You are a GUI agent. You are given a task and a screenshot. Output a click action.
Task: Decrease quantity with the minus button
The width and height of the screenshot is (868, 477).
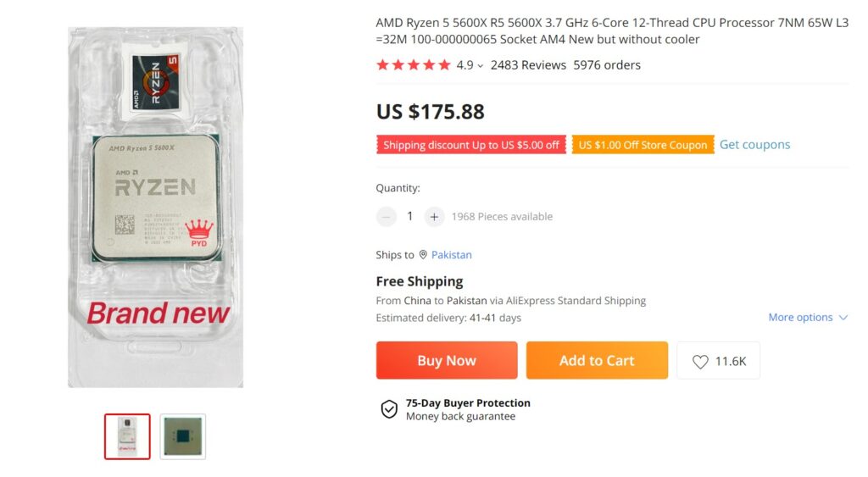[x=387, y=217]
